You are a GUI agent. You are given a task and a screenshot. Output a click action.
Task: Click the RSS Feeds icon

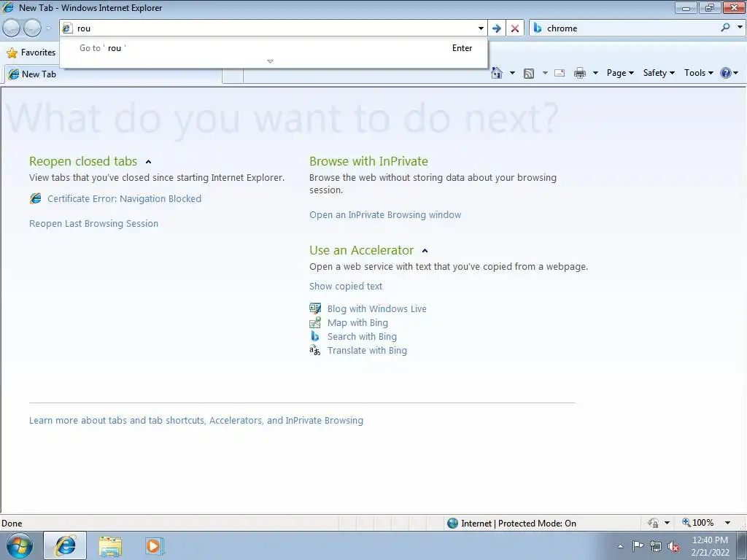pos(528,74)
